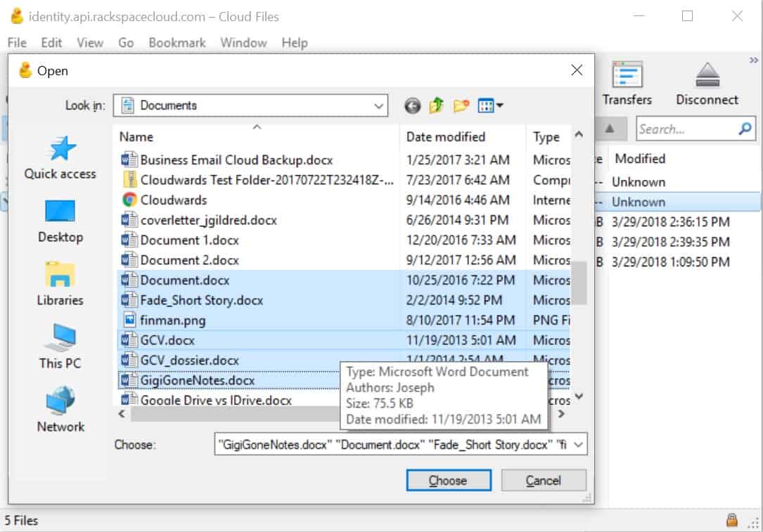Open the Bookmark menu
The image size is (763, 532).
point(177,43)
